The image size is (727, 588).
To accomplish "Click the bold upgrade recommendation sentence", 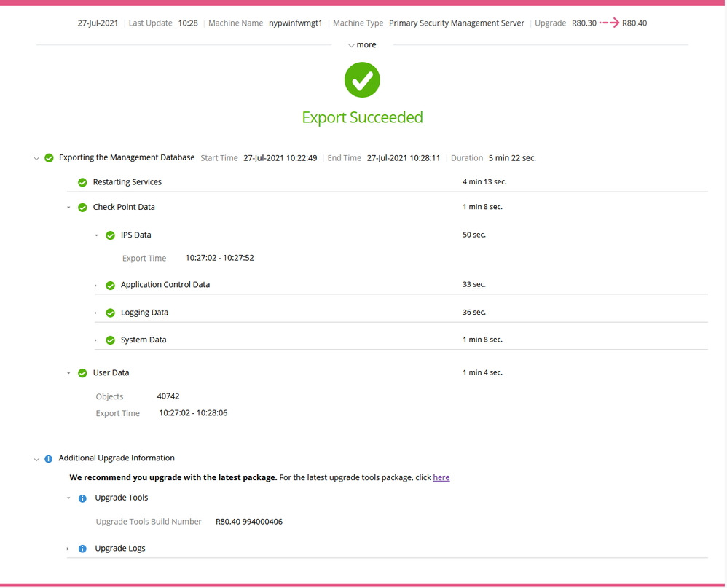I will (173, 478).
